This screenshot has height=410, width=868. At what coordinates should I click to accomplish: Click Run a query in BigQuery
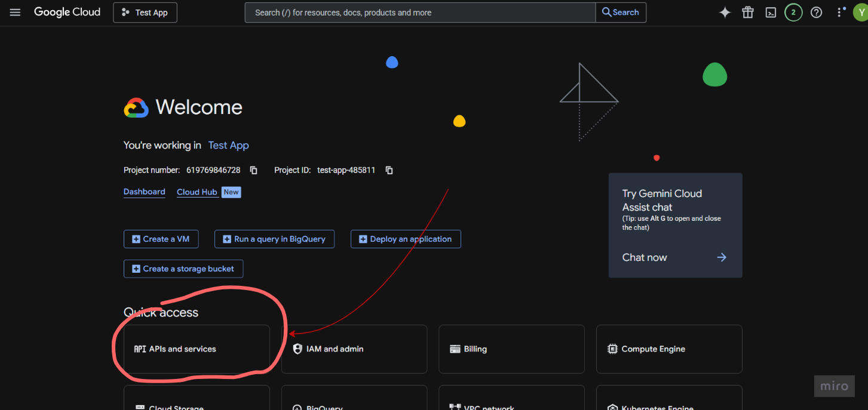click(274, 239)
